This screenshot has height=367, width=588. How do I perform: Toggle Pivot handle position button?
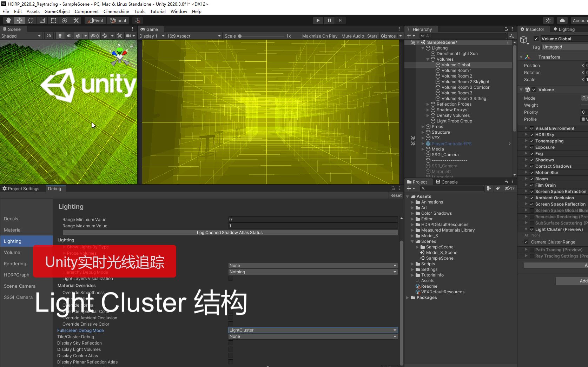[x=95, y=20]
